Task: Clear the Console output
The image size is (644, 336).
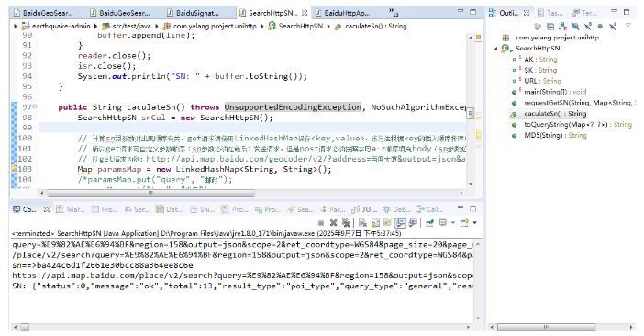Action: 362,223
